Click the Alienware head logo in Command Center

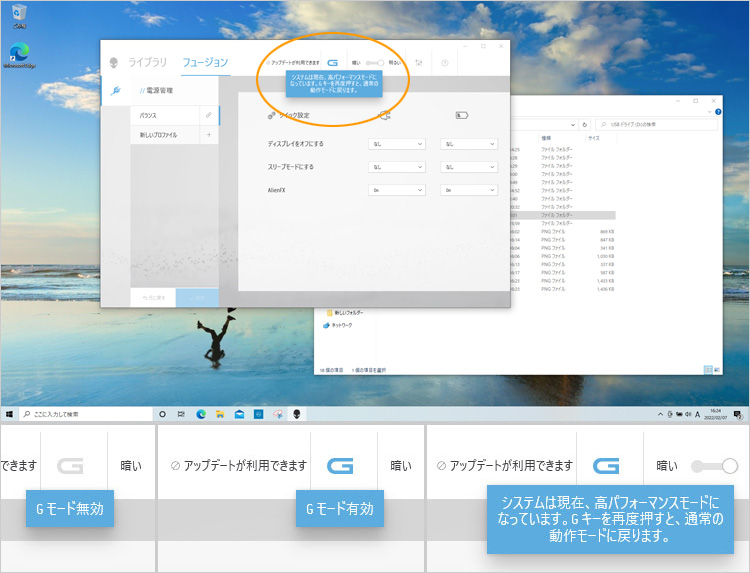point(114,63)
